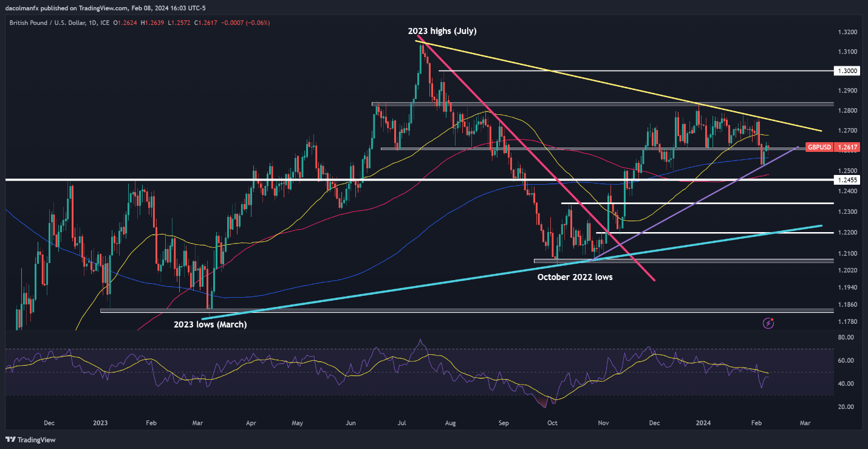The width and height of the screenshot is (868, 449).
Task: Click the Sep label on the time axis
Action: (504, 422)
